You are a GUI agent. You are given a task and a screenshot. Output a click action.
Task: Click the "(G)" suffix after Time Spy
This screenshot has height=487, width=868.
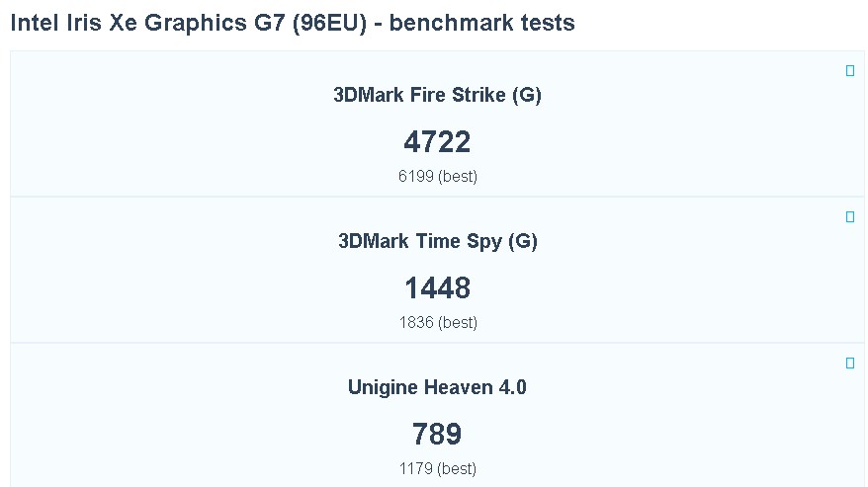(522, 242)
